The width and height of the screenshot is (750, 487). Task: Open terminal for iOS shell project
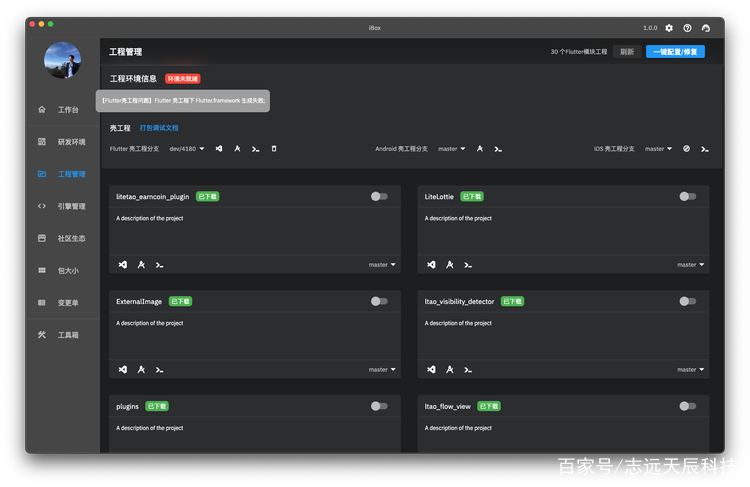(705, 149)
